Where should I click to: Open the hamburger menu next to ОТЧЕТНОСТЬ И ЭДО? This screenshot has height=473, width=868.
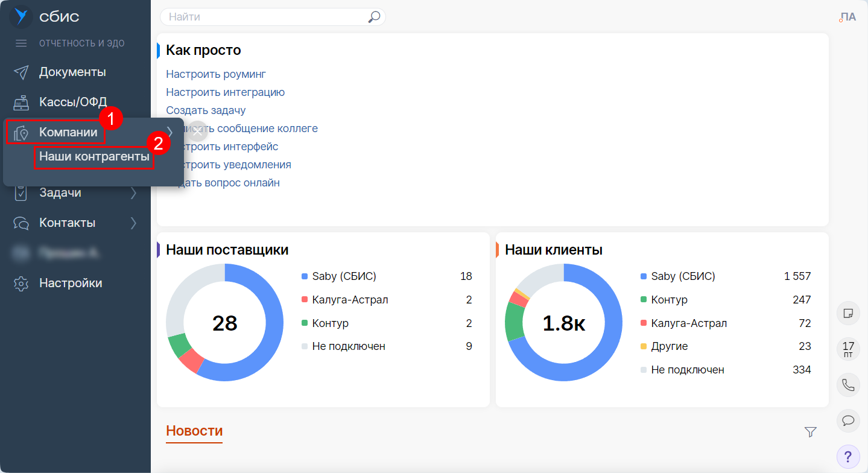tap(21, 43)
